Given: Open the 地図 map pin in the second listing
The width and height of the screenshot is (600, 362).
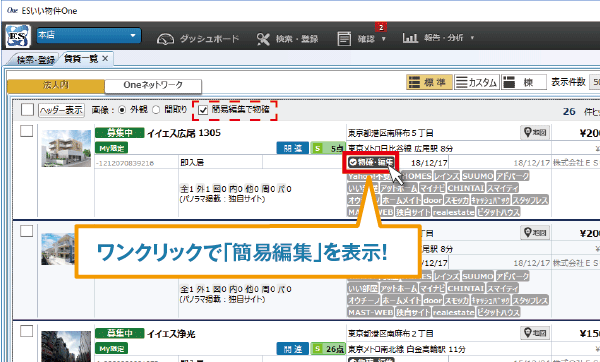Looking at the screenshot, I should click(535, 232).
